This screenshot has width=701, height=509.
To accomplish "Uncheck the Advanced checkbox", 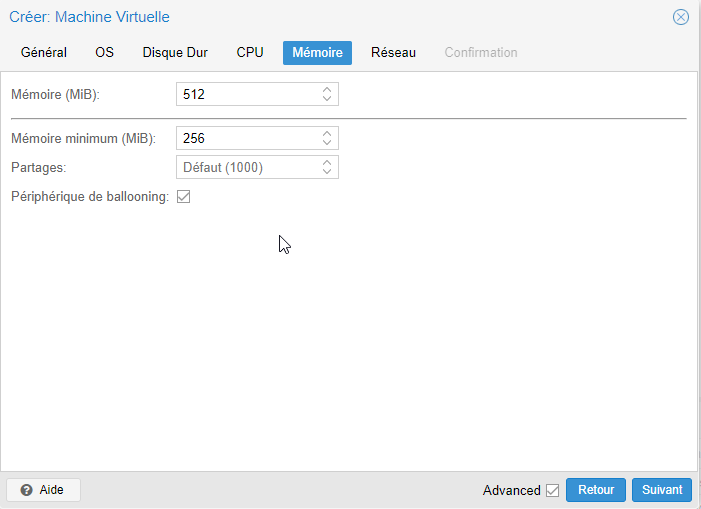I will 553,490.
